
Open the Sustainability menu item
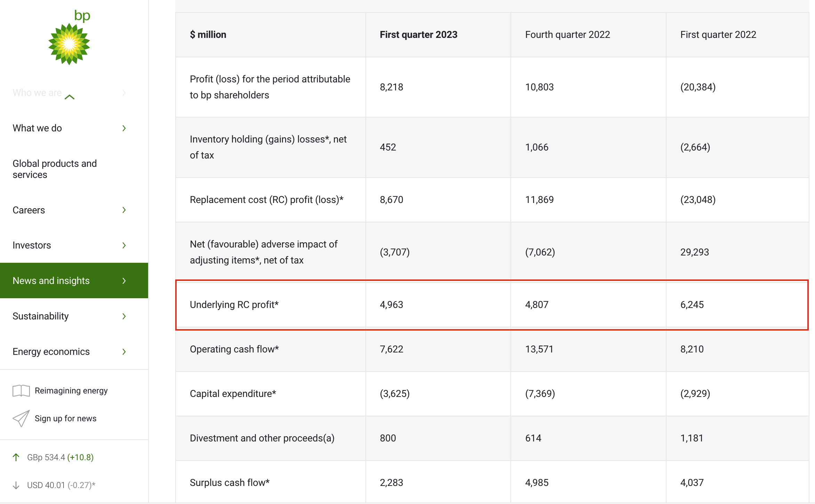[x=41, y=316]
